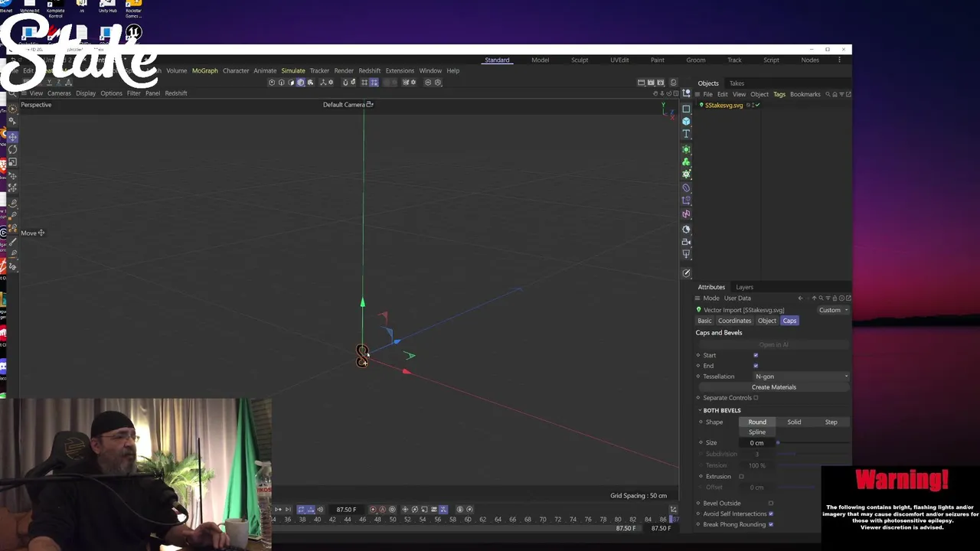980x551 pixels.
Task: Click the autokeying button in timeline bar
Action: pyautogui.click(x=382, y=510)
